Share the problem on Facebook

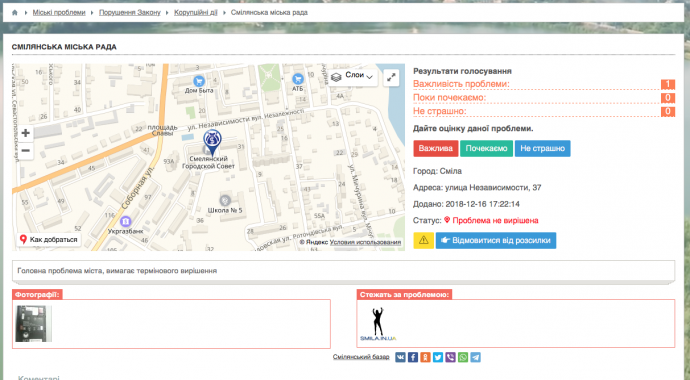coord(413,357)
